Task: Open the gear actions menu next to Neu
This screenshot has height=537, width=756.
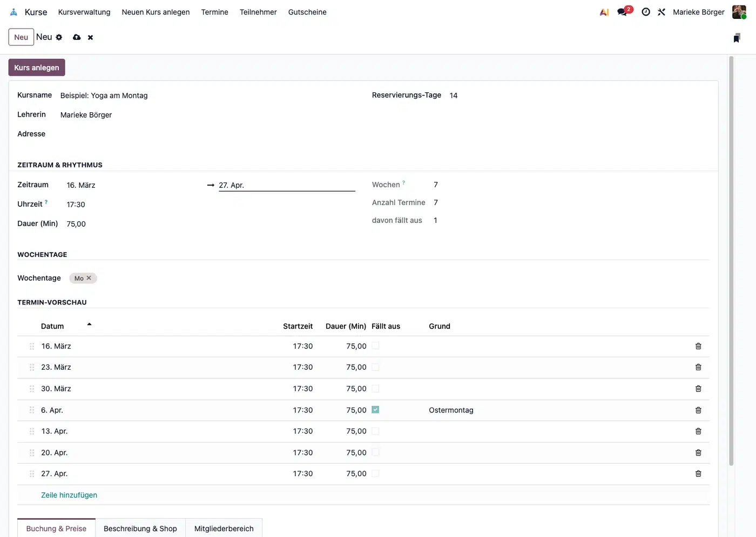Action: tap(59, 37)
